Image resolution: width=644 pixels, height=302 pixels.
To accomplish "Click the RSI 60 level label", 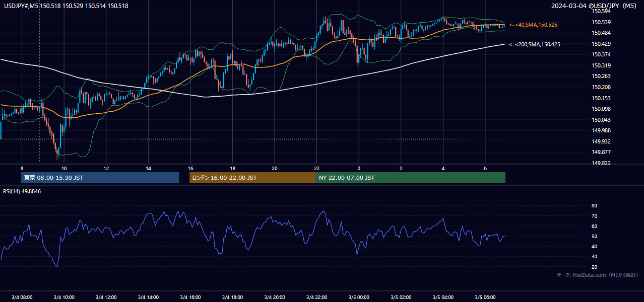I will [x=595, y=226].
